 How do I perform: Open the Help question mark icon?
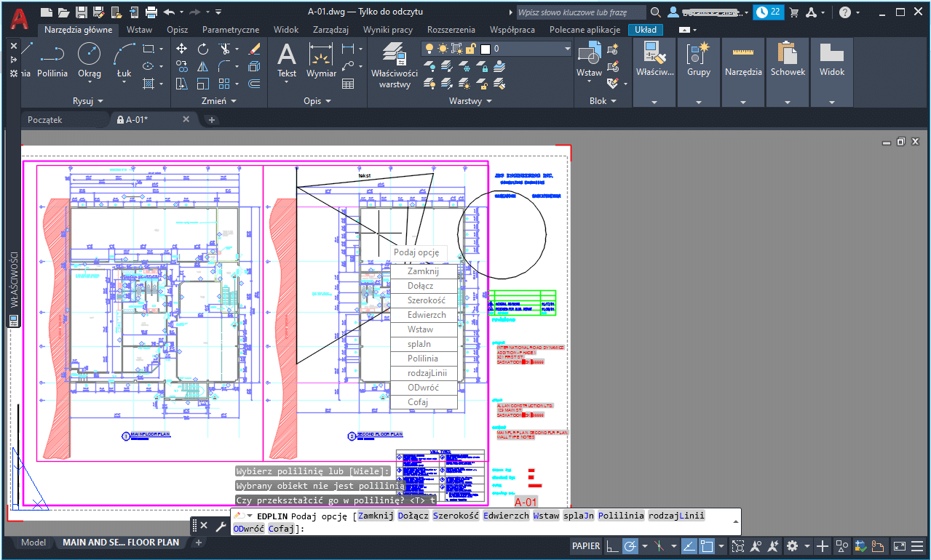point(844,12)
